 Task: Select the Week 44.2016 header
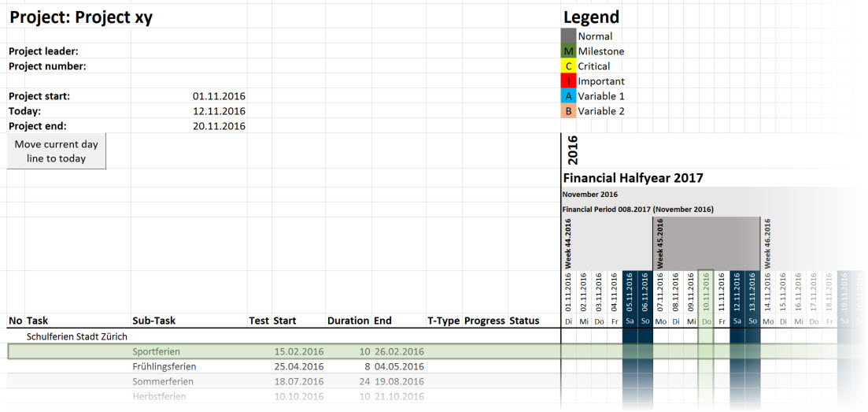coord(568,243)
